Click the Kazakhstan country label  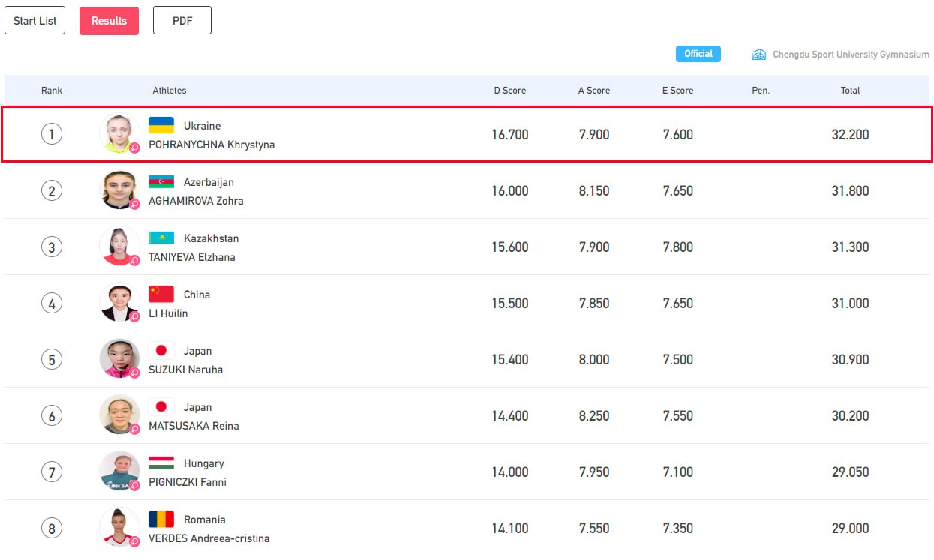click(x=212, y=238)
